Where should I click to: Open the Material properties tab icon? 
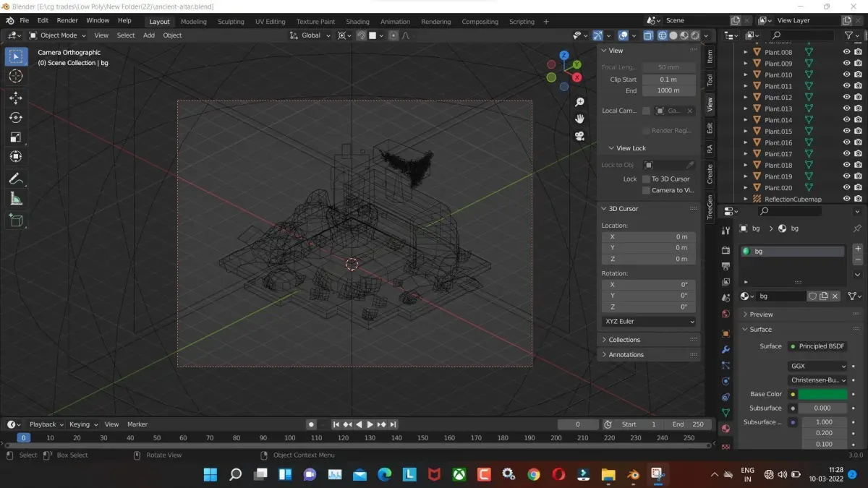tap(726, 429)
